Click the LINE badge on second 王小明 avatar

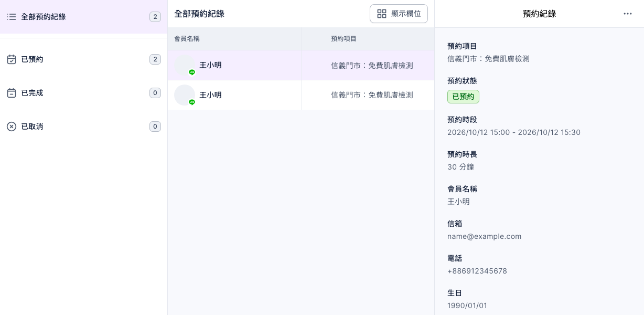pyautogui.click(x=192, y=102)
